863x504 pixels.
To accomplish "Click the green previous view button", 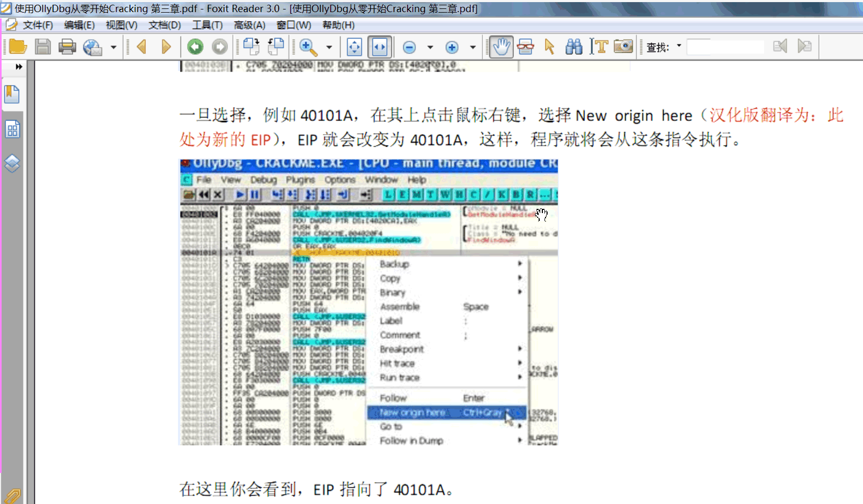I will pos(195,47).
